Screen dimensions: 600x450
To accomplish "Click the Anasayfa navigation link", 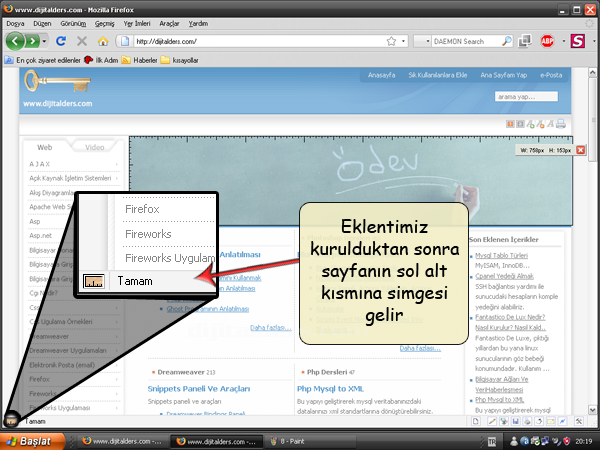I will (x=383, y=75).
